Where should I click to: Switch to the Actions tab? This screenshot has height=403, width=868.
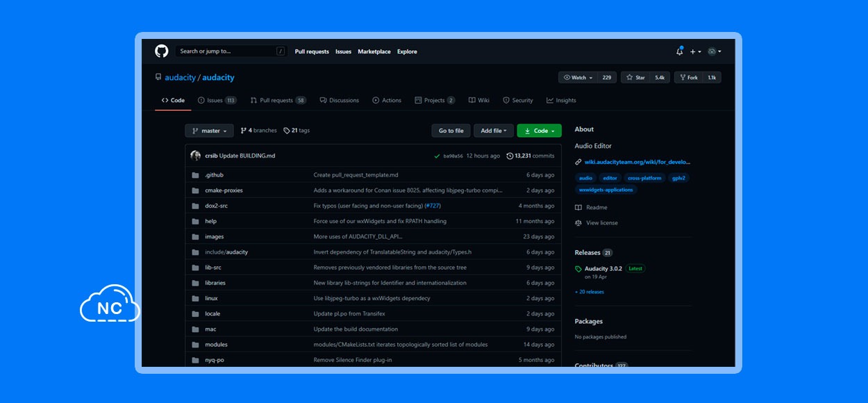click(387, 101)
